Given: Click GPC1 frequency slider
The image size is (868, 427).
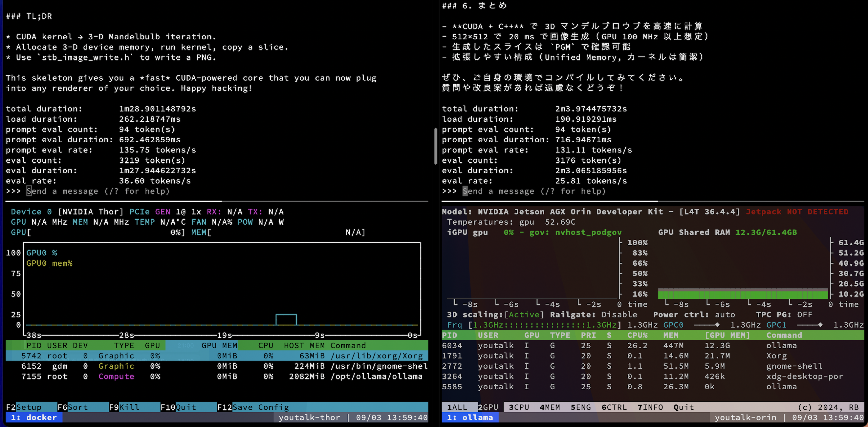Looking at the screenshot, I should pyautogui.click(x=810, y=325).
